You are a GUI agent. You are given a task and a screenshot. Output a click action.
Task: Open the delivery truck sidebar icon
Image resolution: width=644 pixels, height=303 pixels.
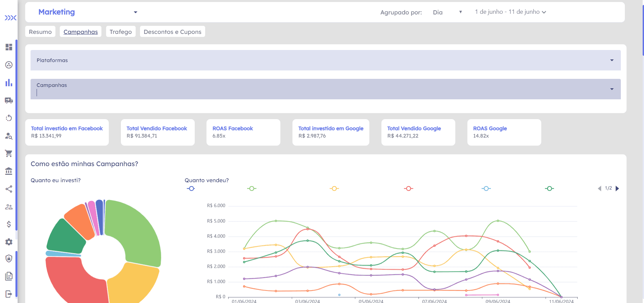click(9, 100)
